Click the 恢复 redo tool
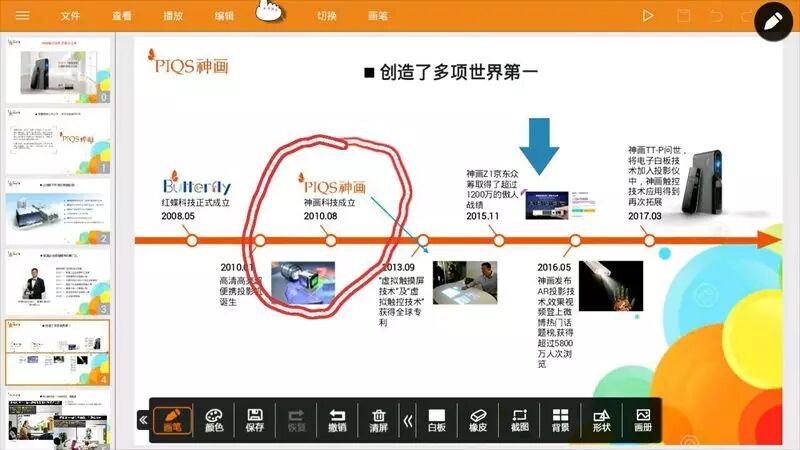The width and height of the screenshot is (800, 450). (x=296, y=421)
